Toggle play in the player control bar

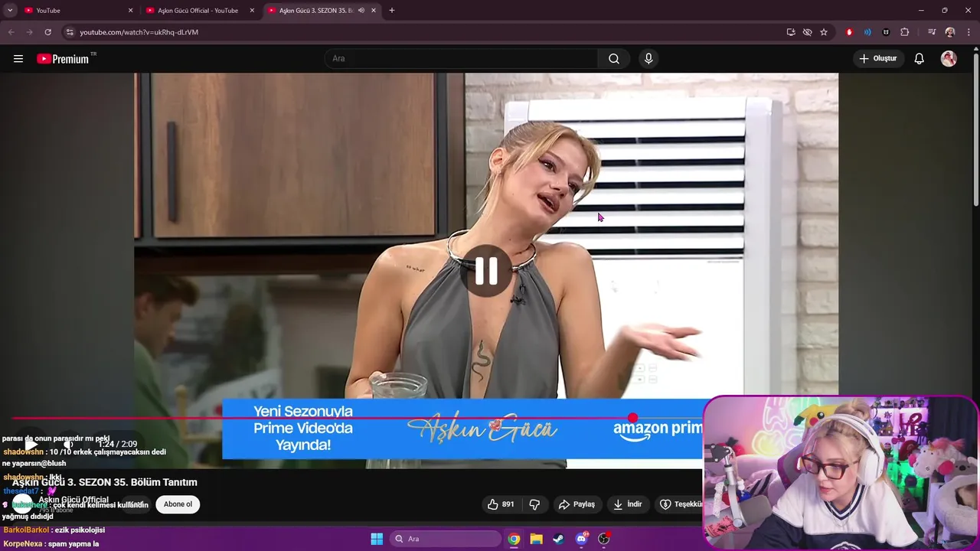[31, 444]
